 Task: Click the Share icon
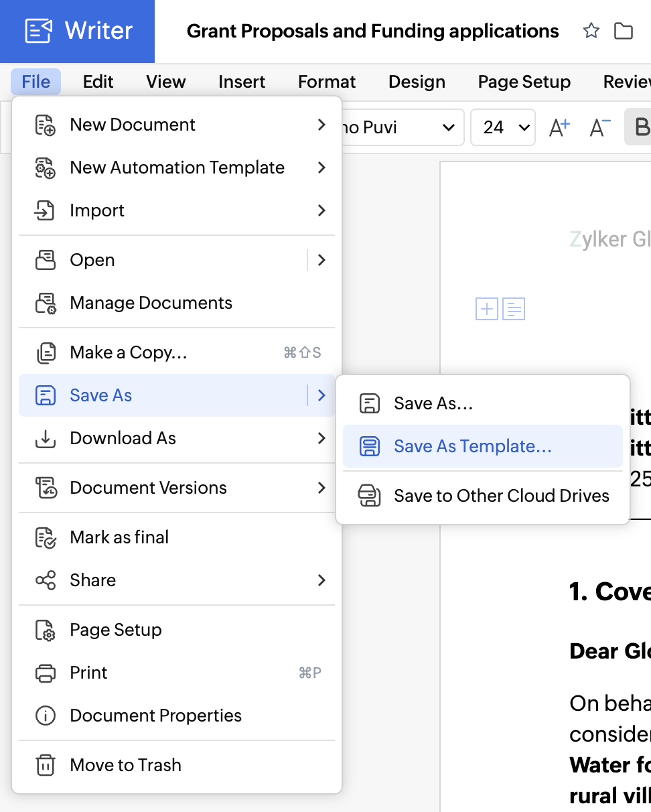point(45,580)
